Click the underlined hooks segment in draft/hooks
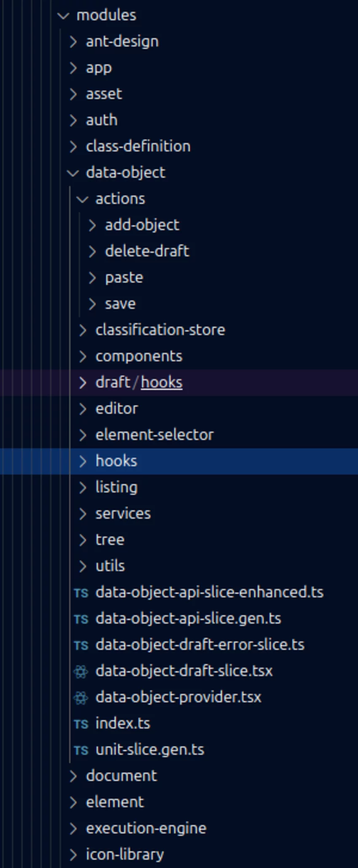The width and height of the screenshot is (358, 868). 162,383
